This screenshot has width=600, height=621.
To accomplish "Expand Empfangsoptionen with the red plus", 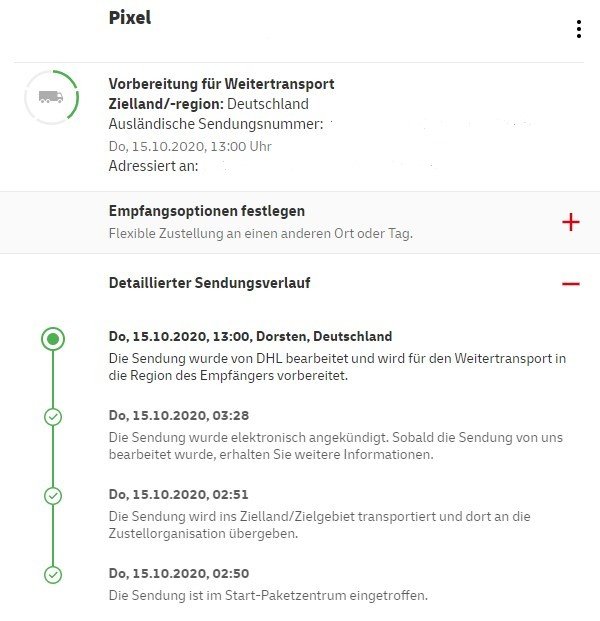I will tap(571, 222).
